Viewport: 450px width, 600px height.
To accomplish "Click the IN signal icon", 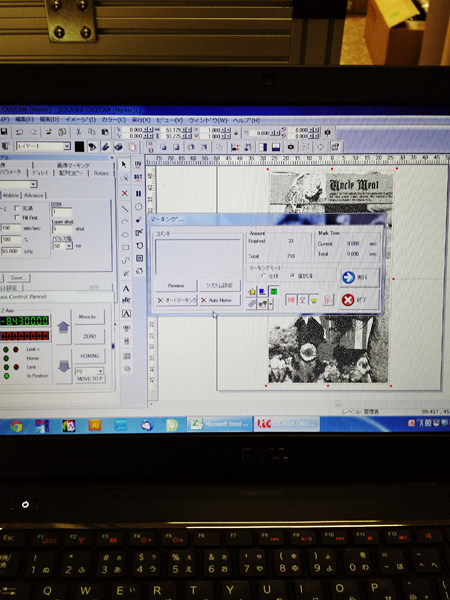I will pyautogui.click(x=138, y=165).
